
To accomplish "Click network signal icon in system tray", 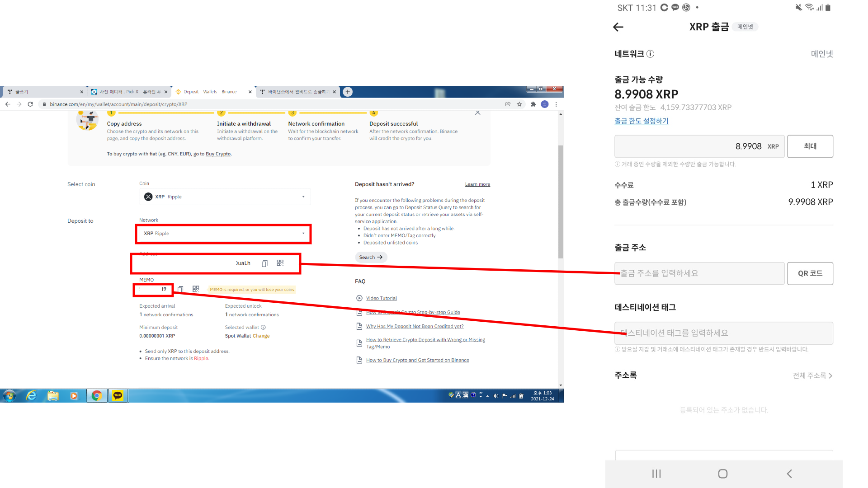I will [513, 396].
